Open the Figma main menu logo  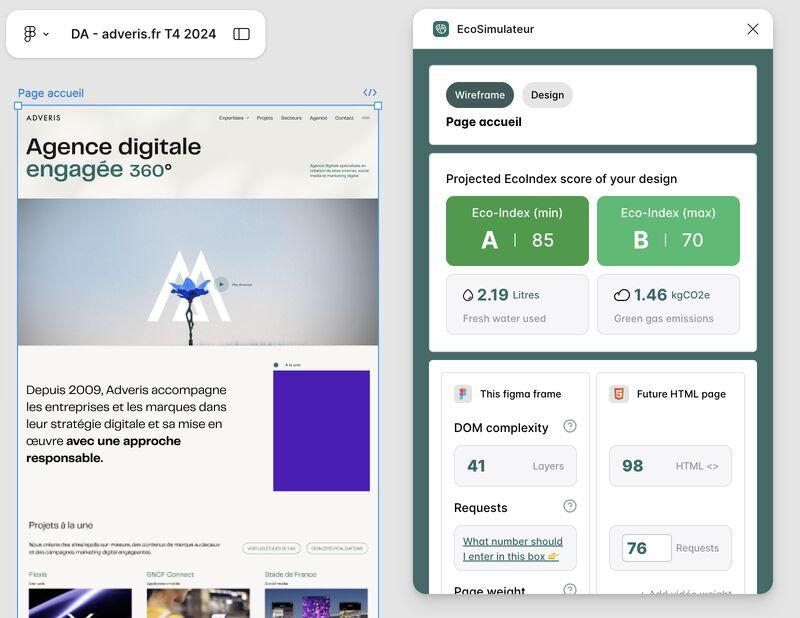(x=30, y=34)
